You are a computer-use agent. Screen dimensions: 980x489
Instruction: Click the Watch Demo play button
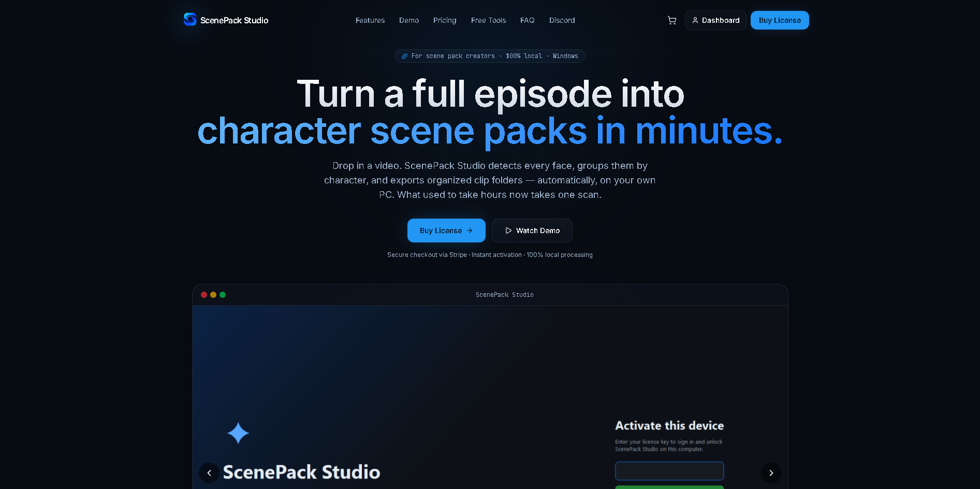click(532, 231)
